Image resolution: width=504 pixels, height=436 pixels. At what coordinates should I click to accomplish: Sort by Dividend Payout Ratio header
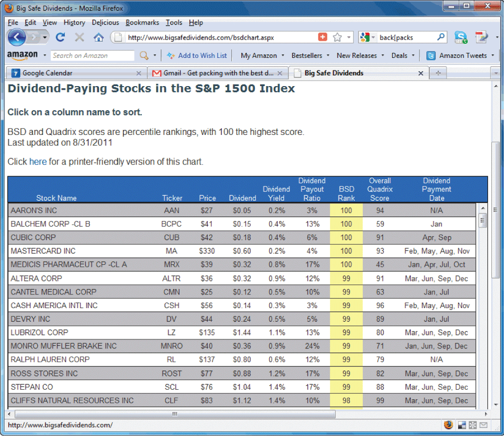tap(312, 189)
